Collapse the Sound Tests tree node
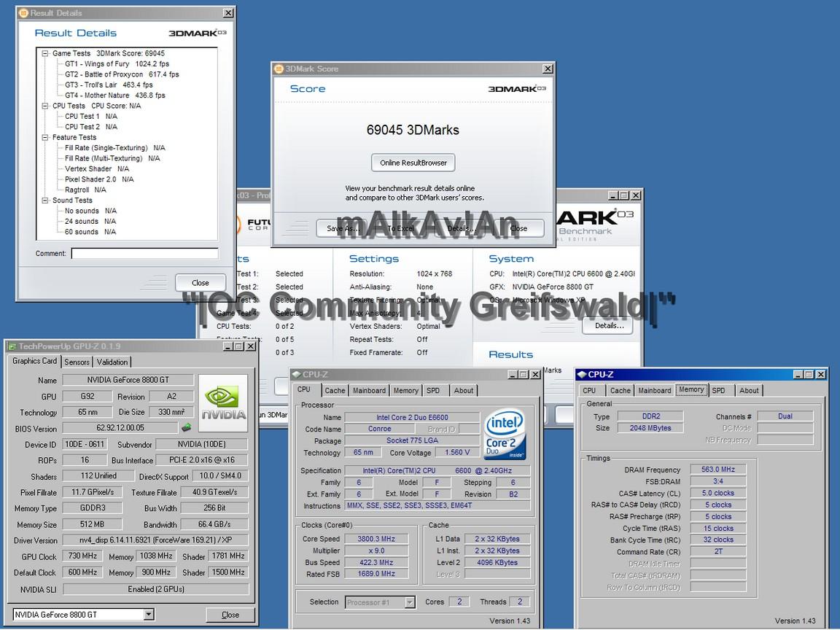840x630 pixels. 45,201
